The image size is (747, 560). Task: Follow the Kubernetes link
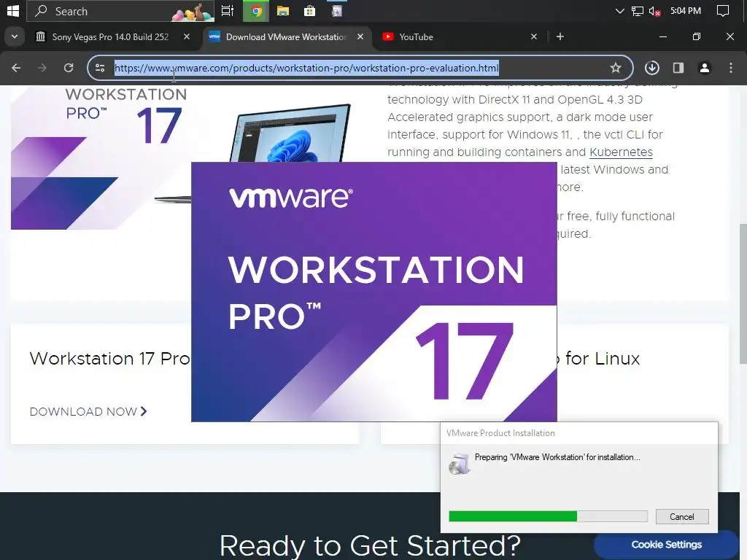(621, 152)
